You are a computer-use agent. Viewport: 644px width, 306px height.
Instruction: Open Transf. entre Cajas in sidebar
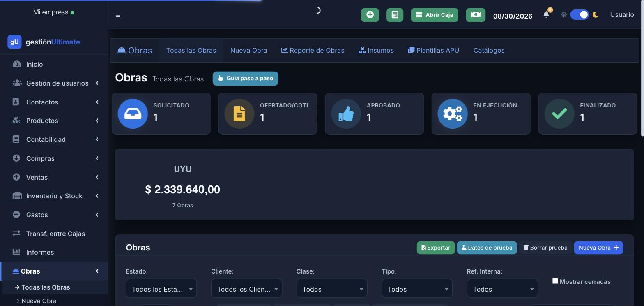click(x=54, y=234)
